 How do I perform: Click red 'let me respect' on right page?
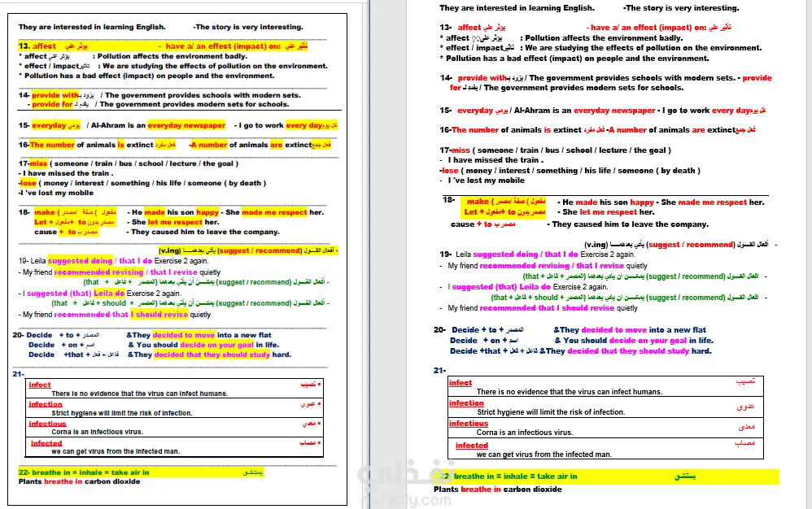point(608,212)
